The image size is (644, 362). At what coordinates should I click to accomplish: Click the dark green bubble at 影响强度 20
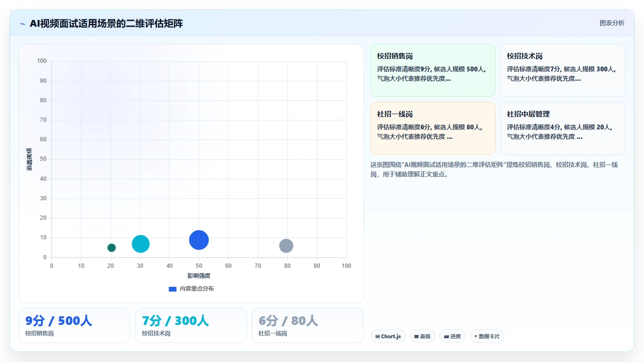(111, 247)
